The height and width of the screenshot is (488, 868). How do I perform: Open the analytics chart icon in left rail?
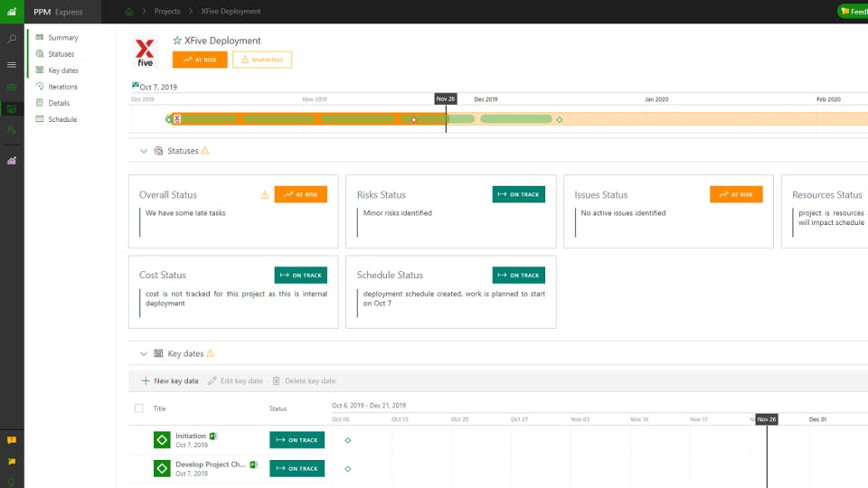[12, 161]
